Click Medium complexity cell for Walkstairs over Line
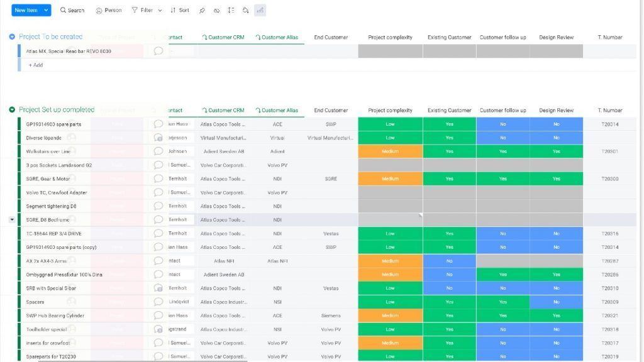This screenshot has width=644, height=362. [390, 151]
